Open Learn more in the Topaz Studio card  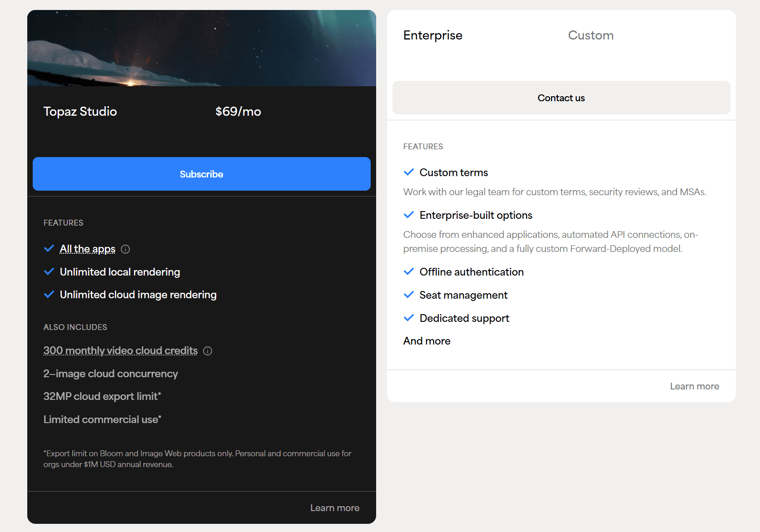335,508
